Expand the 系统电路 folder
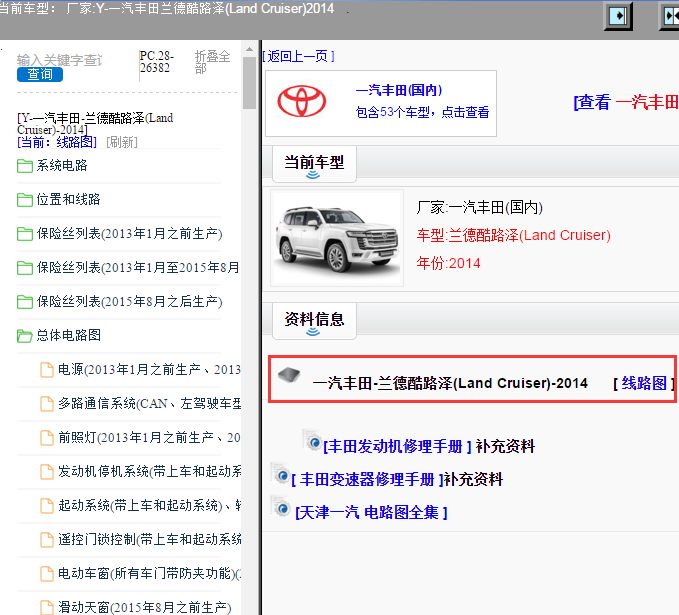This screenshot has height=615, width=679. coord(62,165)
